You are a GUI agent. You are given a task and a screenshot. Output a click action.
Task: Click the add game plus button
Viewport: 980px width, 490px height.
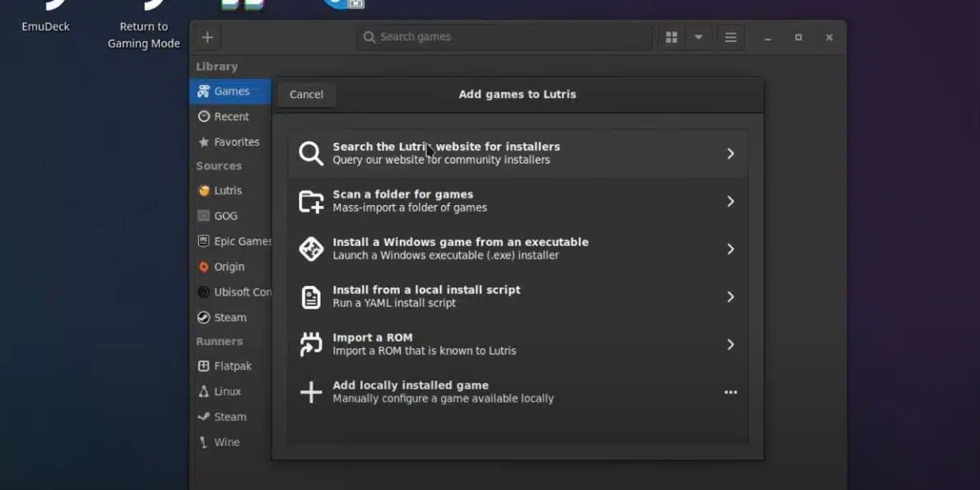[207, 38]
